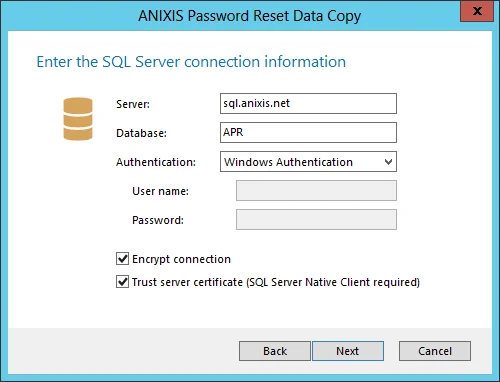Close the ANIXIS Password Reset Data Copy window

click(477, 11)
